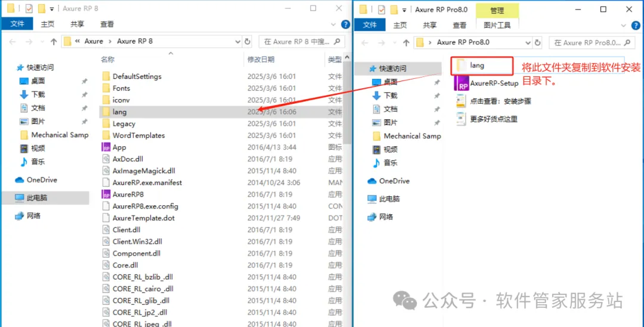Open address history dropdown in Axure RP Pro8.0 window
The height and width of the screenshot is (327, 644).
pyautogui.click(x=528, y=42)
